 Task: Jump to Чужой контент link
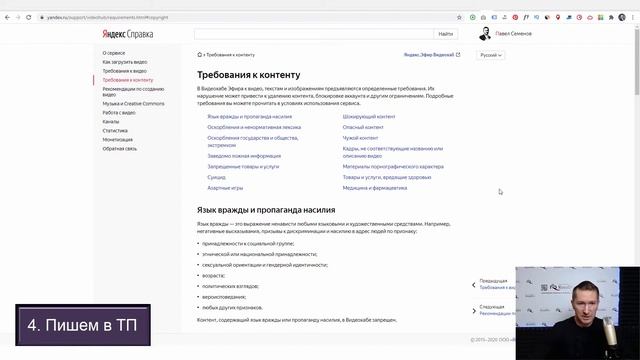coord(360,138)
